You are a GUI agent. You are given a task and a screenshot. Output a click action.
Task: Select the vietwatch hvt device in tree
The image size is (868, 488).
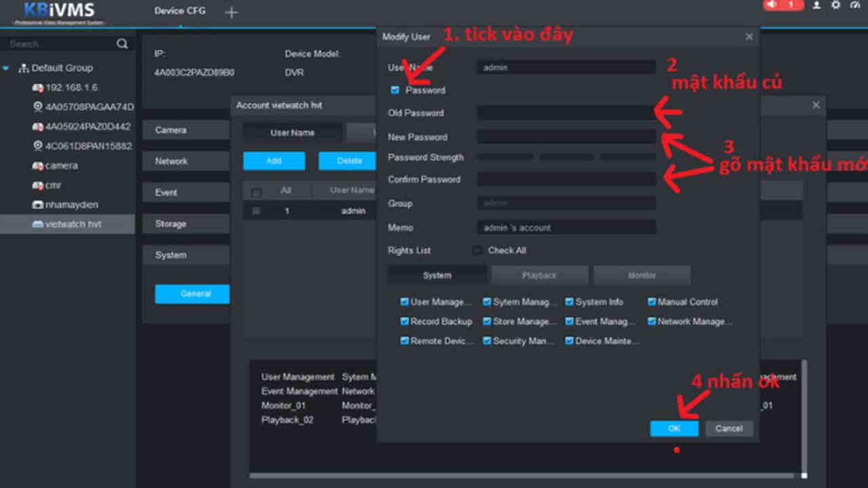tap(73, 224)
